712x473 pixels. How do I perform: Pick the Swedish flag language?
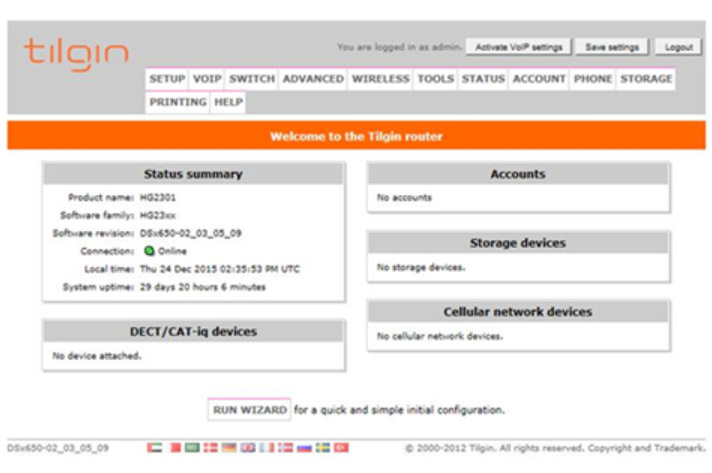(x=323, y=448)
